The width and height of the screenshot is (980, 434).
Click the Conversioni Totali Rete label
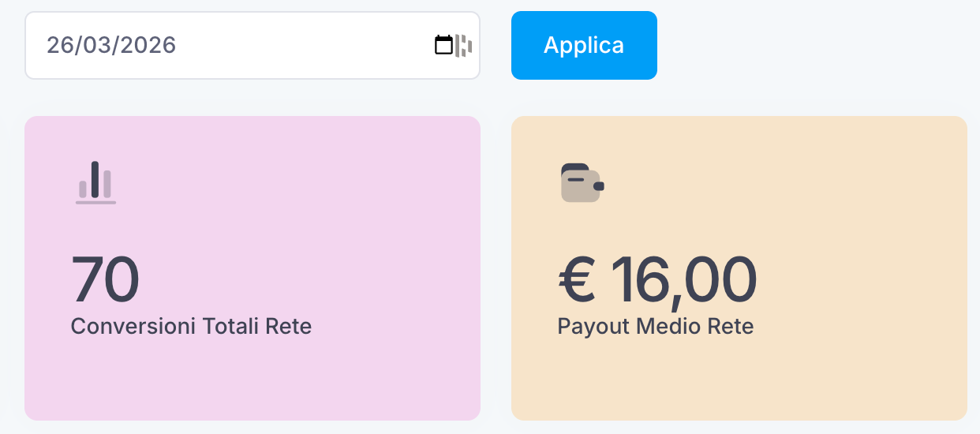[191, 326]
